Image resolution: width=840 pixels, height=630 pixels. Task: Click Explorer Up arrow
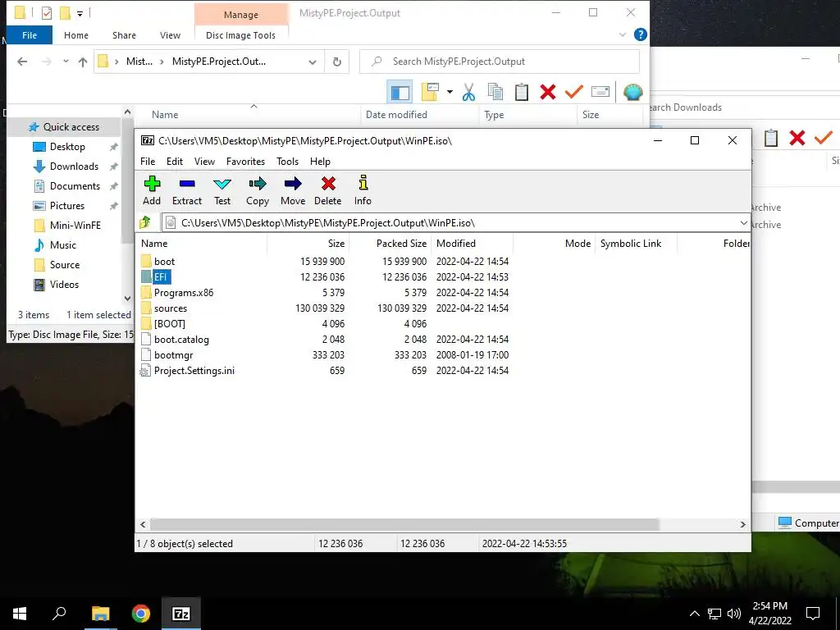pos(83,62)
